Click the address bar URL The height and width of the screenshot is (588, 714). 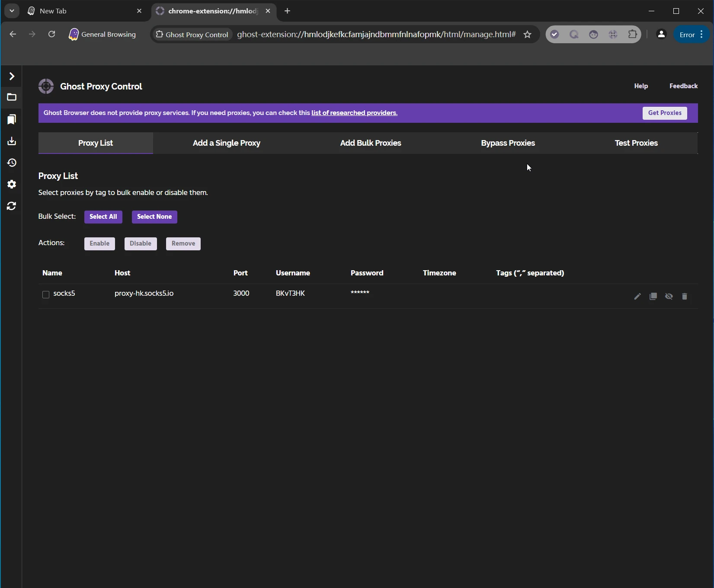[x=376, y=35]
